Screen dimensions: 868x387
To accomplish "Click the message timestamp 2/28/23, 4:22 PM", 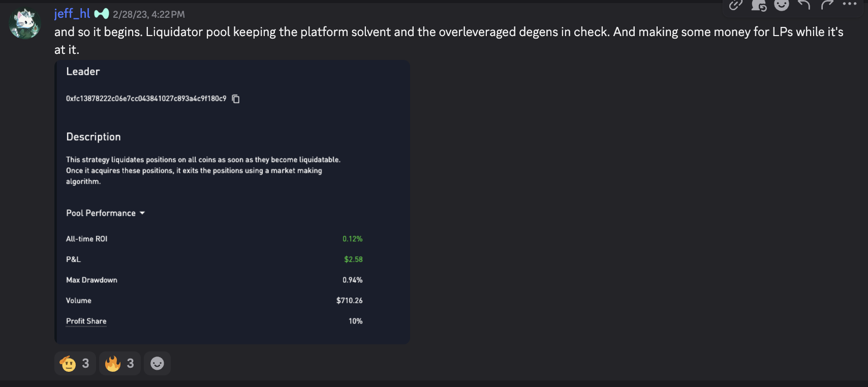I will pos(149,14).
